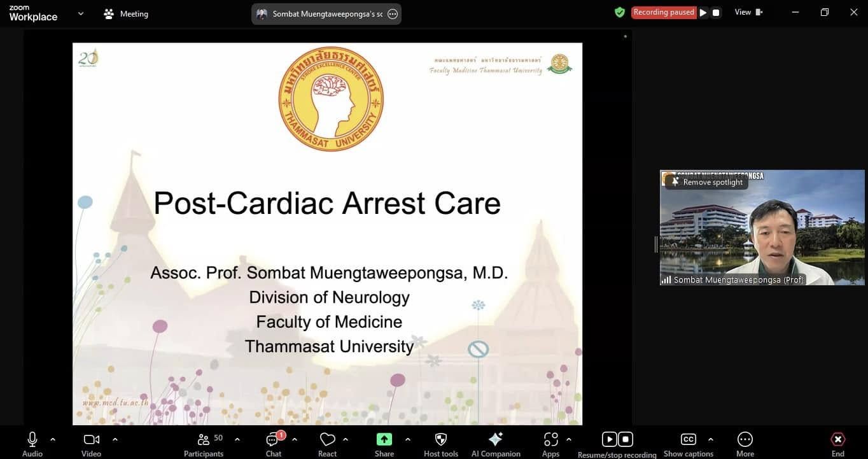868x459 pixels.
Task: Click Remove spotlight on speaker video
Action: click(706, 182)
